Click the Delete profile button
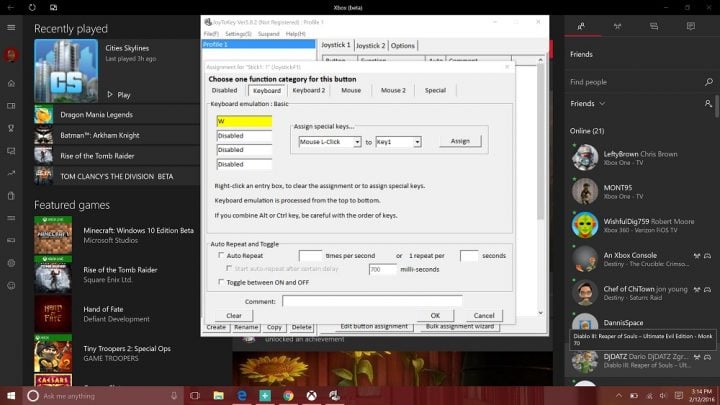The height and width of the screenshot is (405, 720). pyautogui.click(x=301, y=327)
